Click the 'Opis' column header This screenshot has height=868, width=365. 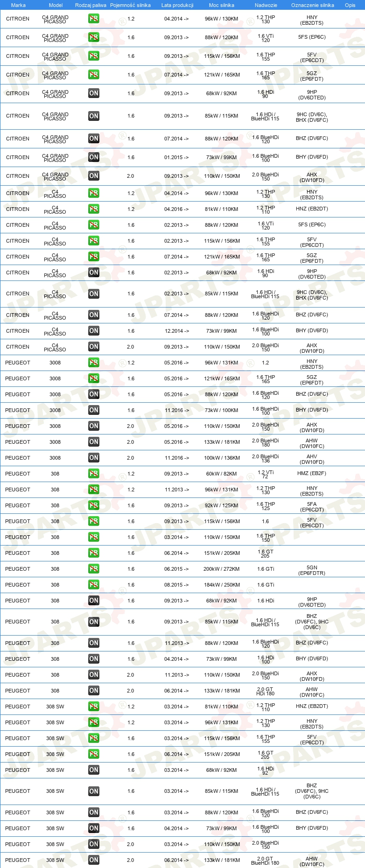(x=350, y=5)
